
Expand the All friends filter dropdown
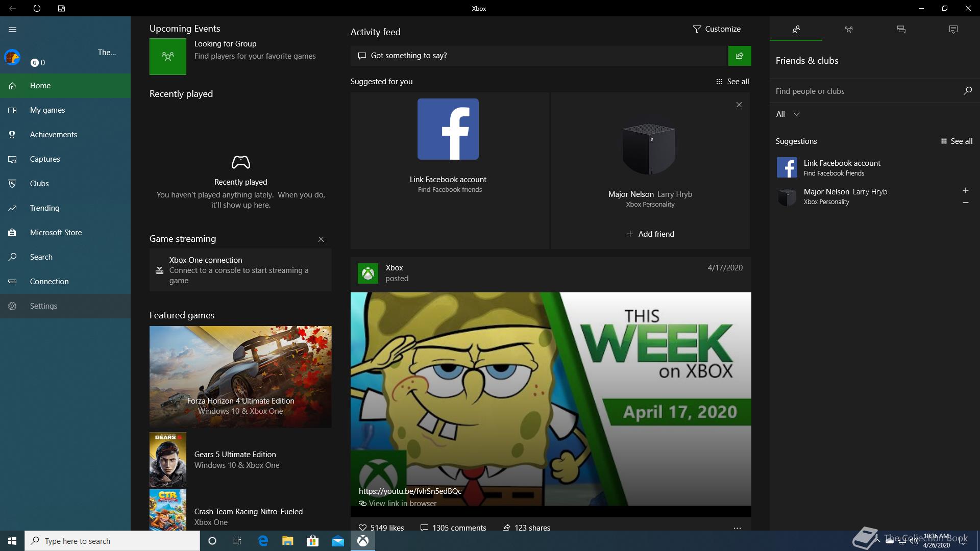click(788, 114)
